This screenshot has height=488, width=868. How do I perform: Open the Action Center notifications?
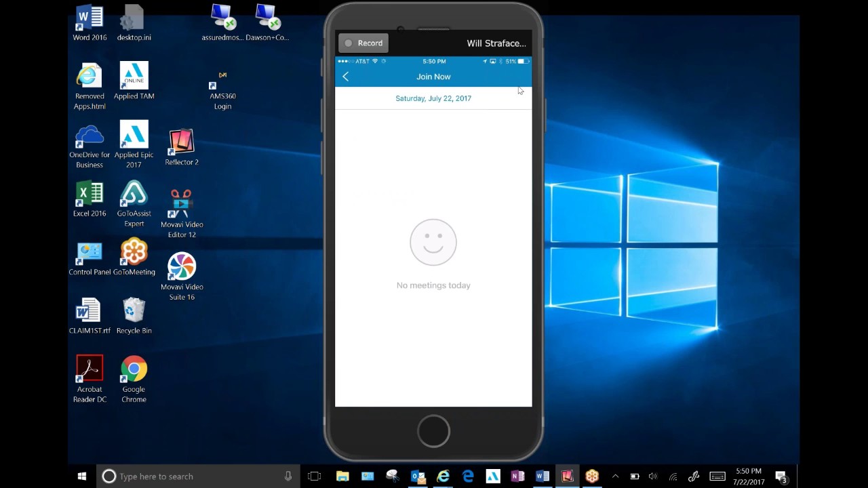tap(781, 476)
